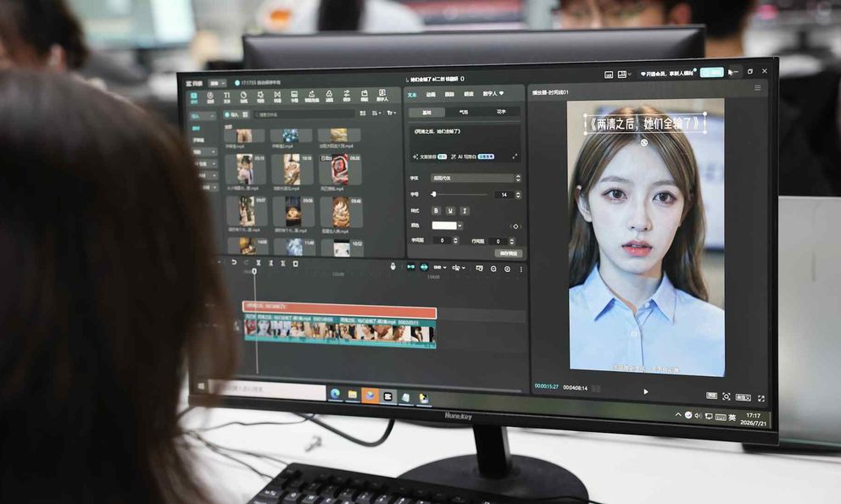Open the Stickers panel in the top toolbar
Screen dimensions: 841x504
pyautogui.click(x=243, y=97)
